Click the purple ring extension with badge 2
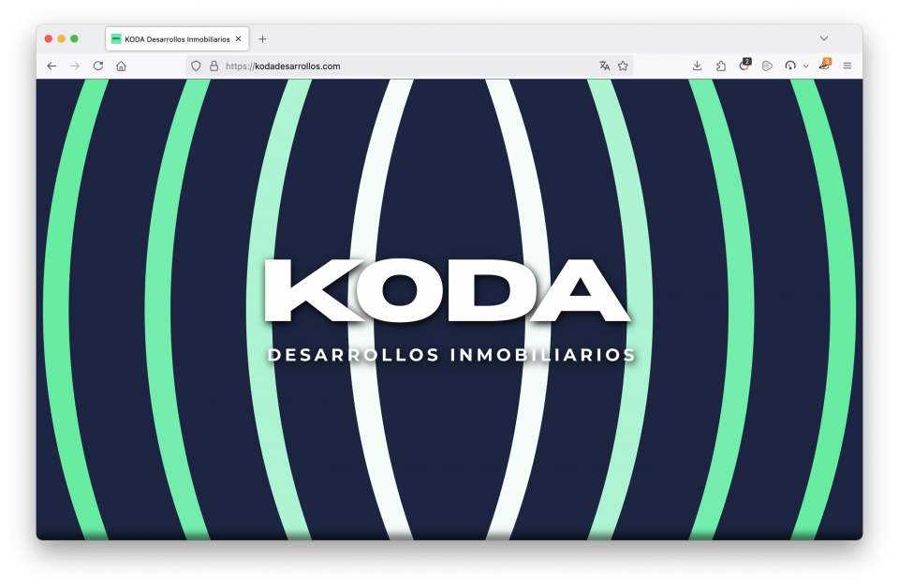899x588 pixels. tap(744, 66)
